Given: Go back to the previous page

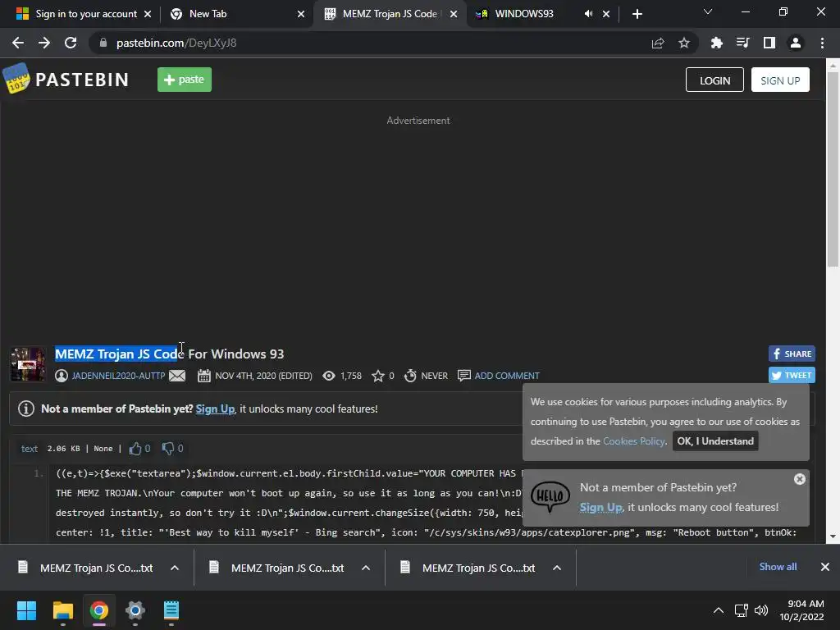Looking at the screenshot, I should [x=18, y=43].
